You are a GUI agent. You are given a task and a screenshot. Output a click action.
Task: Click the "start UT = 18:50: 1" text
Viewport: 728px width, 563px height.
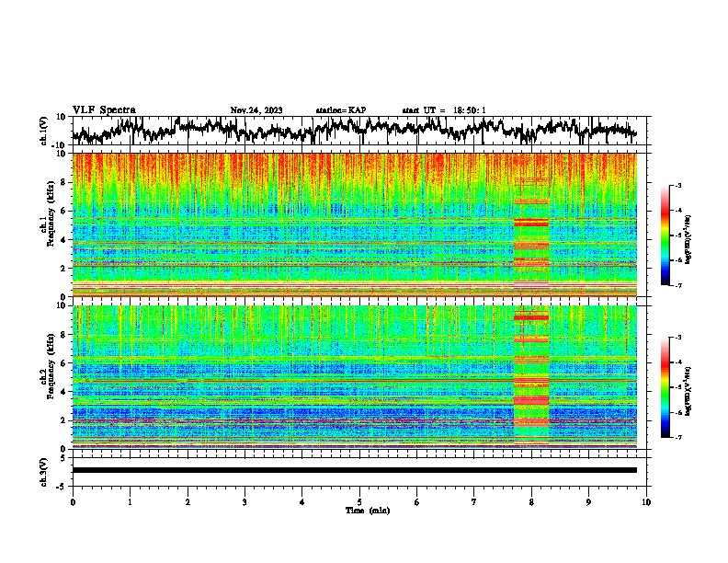pyautogui.click(x=444, y=110)
